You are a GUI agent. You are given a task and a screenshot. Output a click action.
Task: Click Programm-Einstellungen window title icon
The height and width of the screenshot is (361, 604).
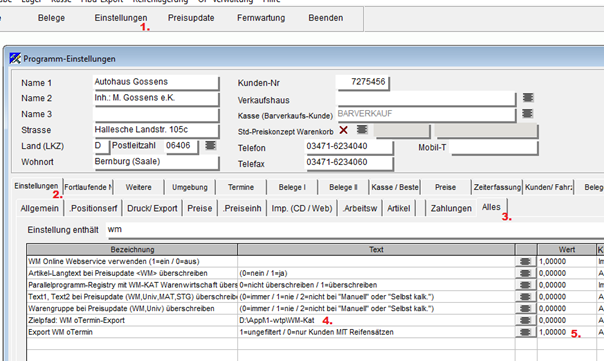point(15,59)
